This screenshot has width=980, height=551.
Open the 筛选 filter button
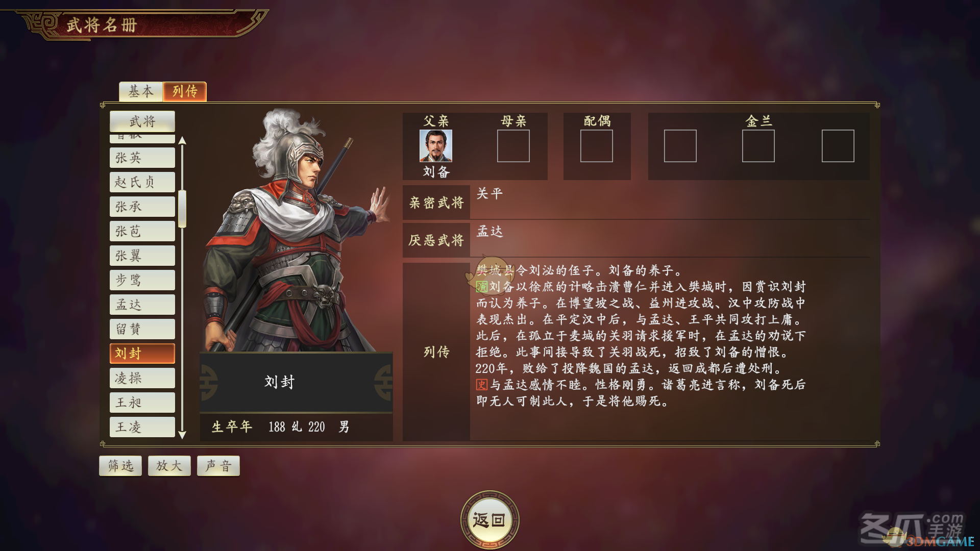point(120,466)
